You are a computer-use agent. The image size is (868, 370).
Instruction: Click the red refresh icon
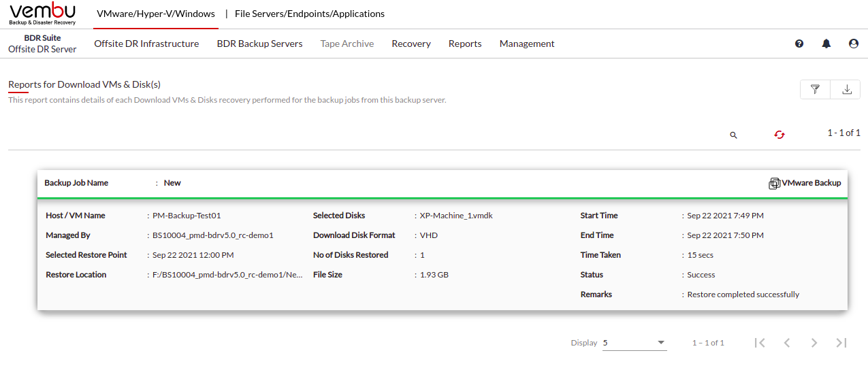point(779,135)
